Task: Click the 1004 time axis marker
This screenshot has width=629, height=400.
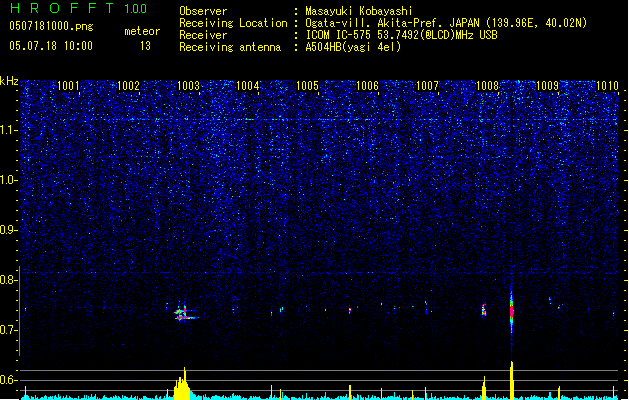Action: 248,86
